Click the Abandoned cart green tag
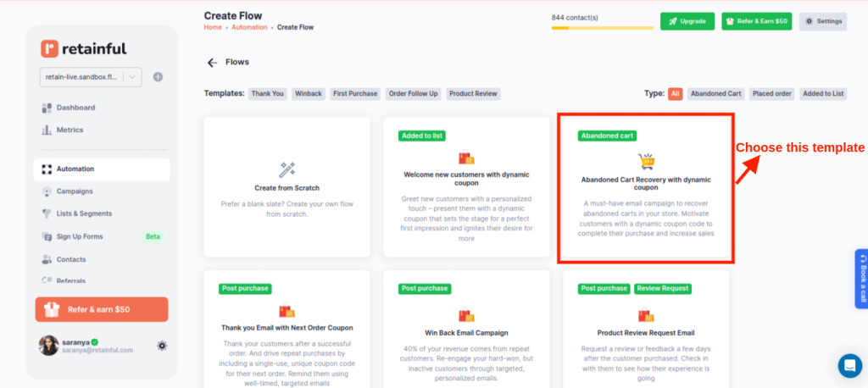 607,136
